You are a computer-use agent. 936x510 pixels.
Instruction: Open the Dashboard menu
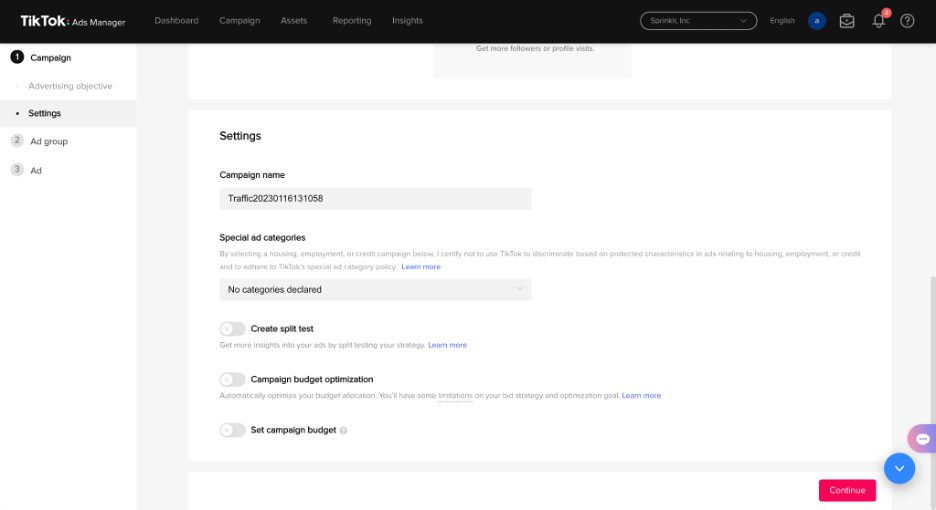(x=177, y=20)
